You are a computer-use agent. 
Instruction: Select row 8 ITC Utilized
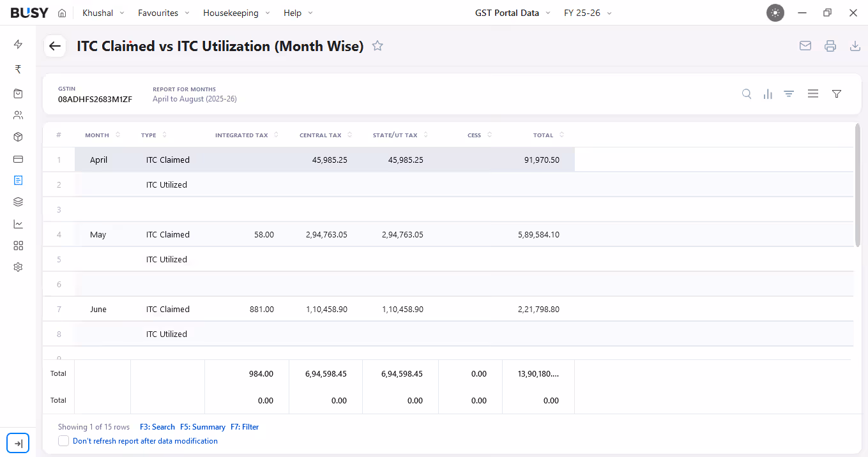pyautogui.click(x=448, y=334)
